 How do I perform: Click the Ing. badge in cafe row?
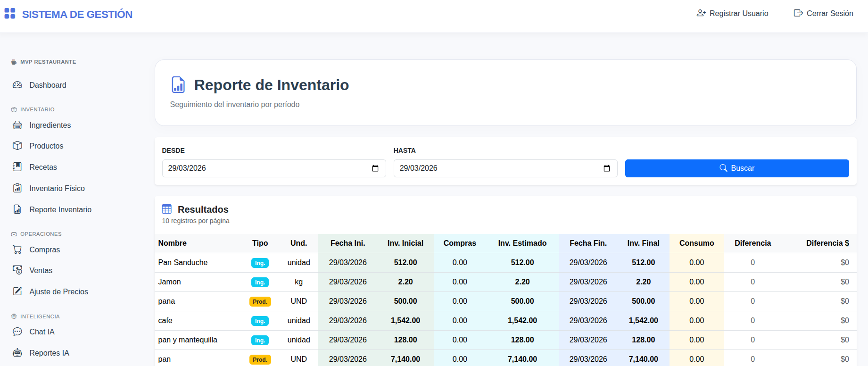(x=260, y=321)
